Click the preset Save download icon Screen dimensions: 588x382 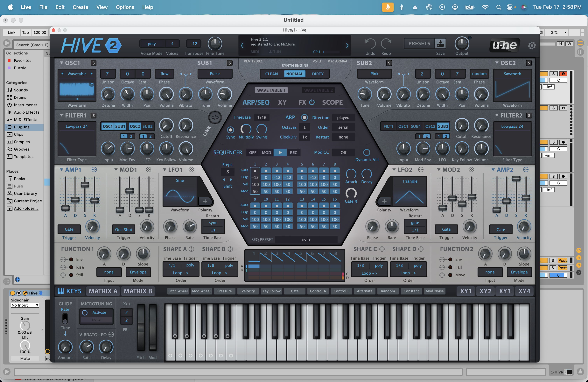point(440,44)
